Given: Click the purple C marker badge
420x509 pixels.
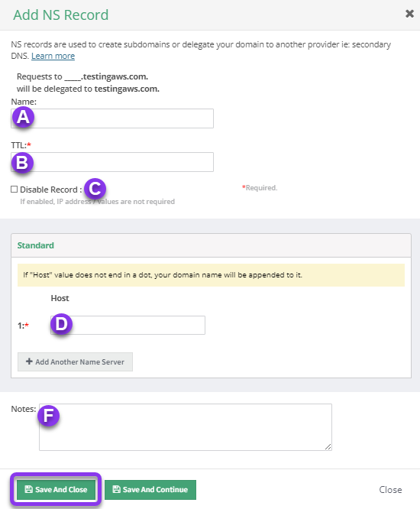Looking at the screenshot, I should [95, 188].
